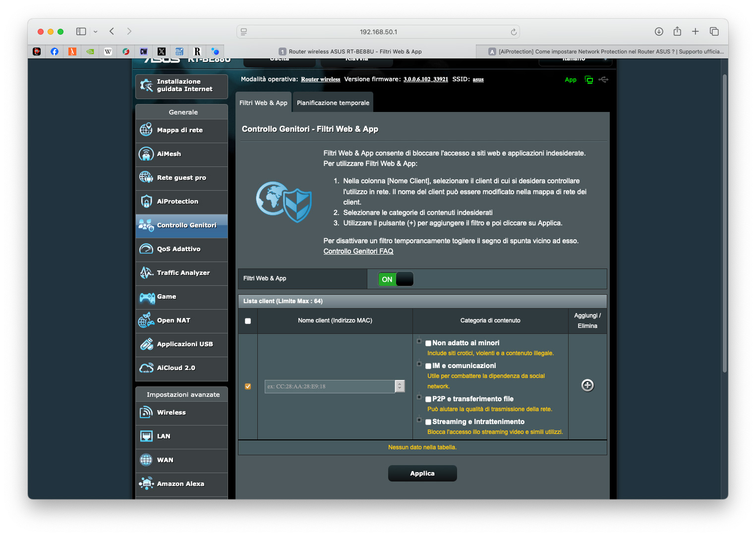
Task: Open Amazon Alexa settings
Action: click(181, 484)
